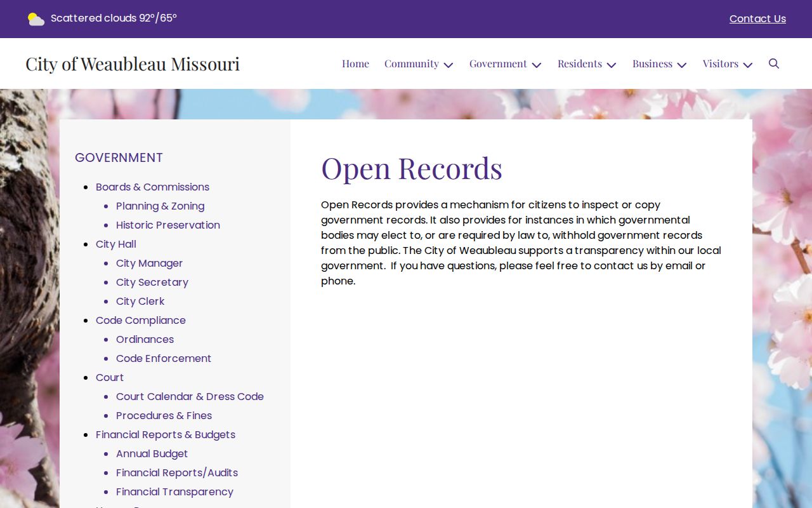Visit the Historic Preservation page
This screenshot has width=812, height=508.
point(168,225)
